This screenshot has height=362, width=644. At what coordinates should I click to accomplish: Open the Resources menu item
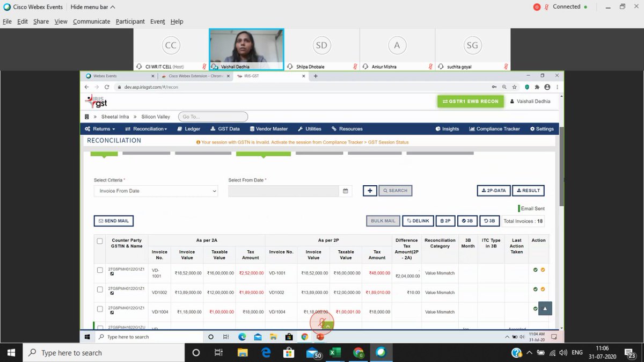point(347,129)
